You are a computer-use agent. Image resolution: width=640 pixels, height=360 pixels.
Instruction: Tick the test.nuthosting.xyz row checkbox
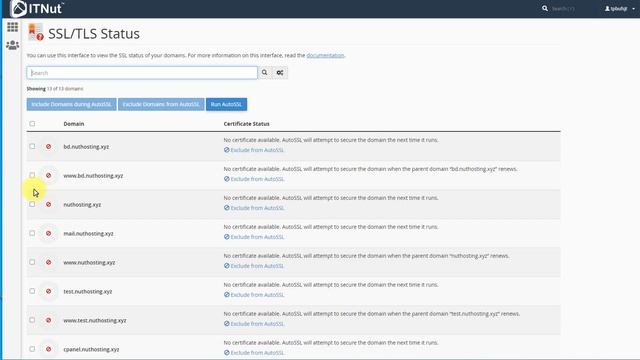32,291
